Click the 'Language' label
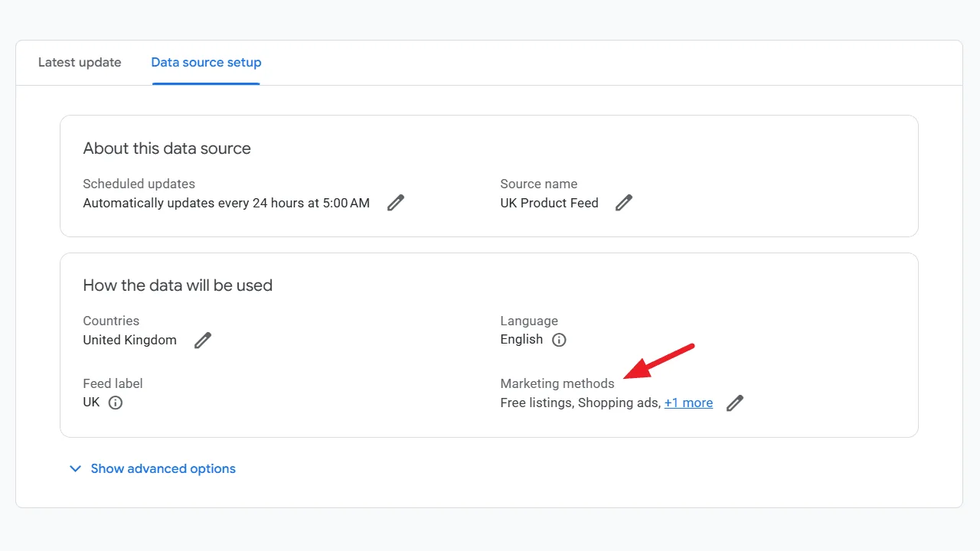The image size is (980, 551). coord(529,321)
